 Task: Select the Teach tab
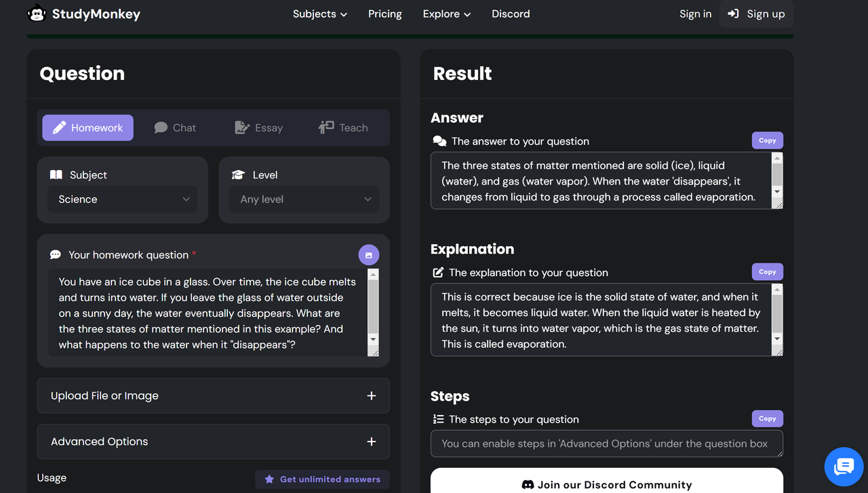343,127
